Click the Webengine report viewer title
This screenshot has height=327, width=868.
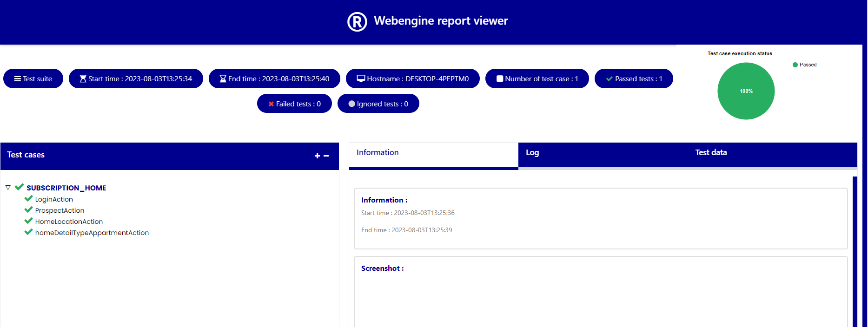tap(441, 21)
